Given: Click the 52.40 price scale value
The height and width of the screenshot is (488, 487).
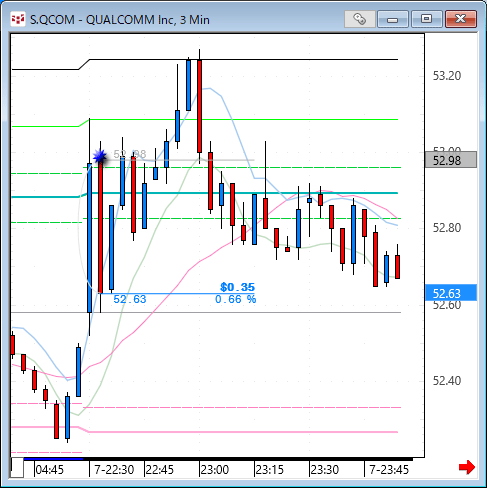Looking at the screenshot, I should tap(447, 380).
